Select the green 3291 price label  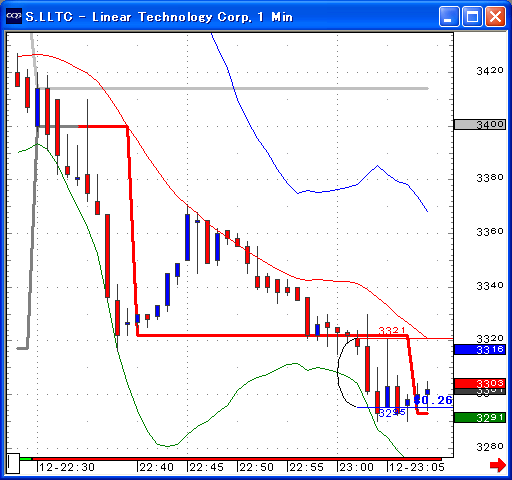coord(480,417)
